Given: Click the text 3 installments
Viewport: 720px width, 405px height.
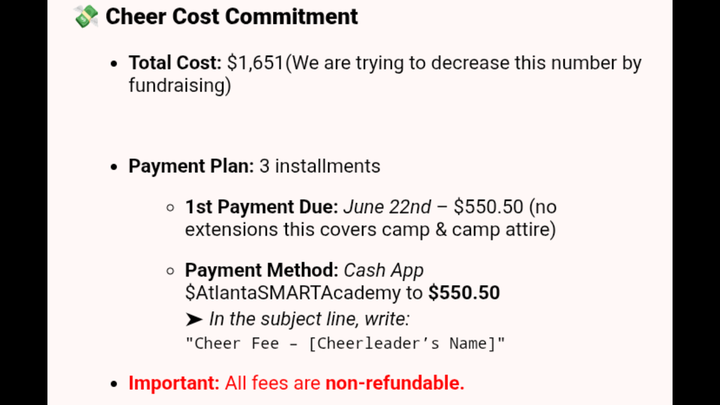Looking at the screenshot, I should click(320, 166).
